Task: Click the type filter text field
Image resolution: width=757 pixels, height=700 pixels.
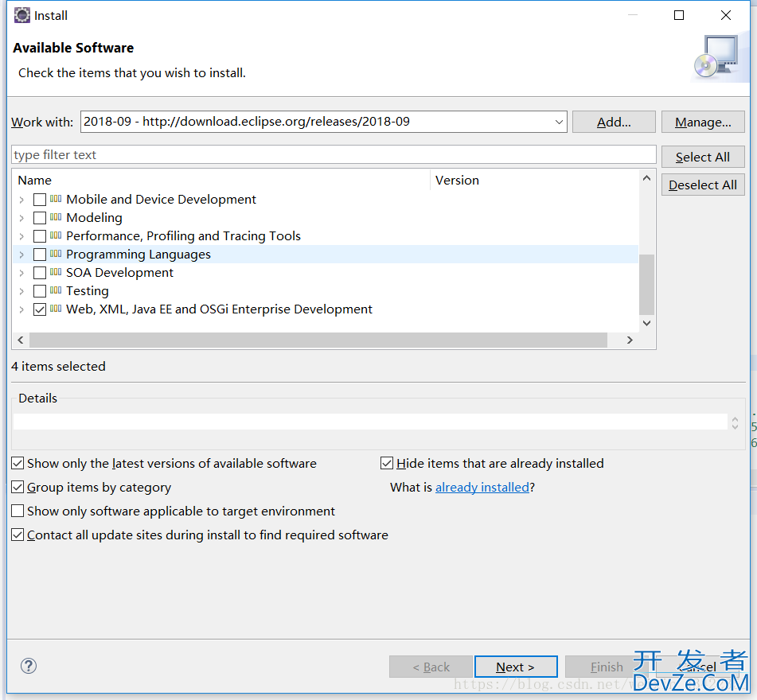Action: click(x=334, y=154)
